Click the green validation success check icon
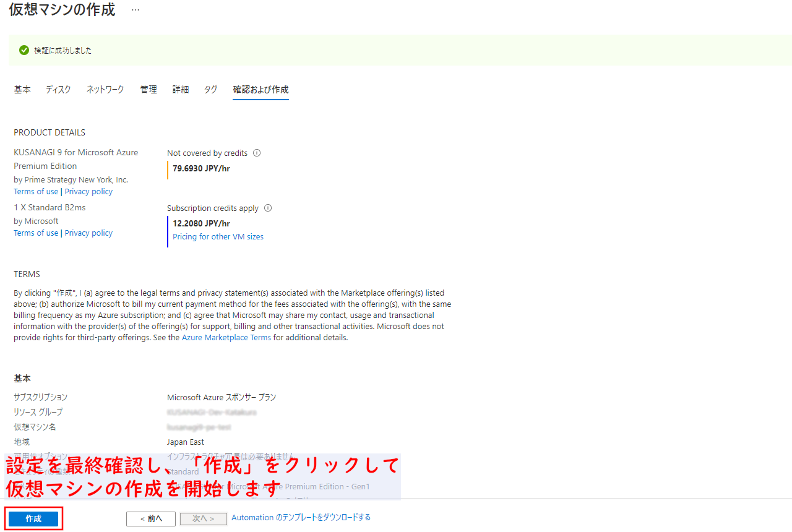 coord(24,50)
